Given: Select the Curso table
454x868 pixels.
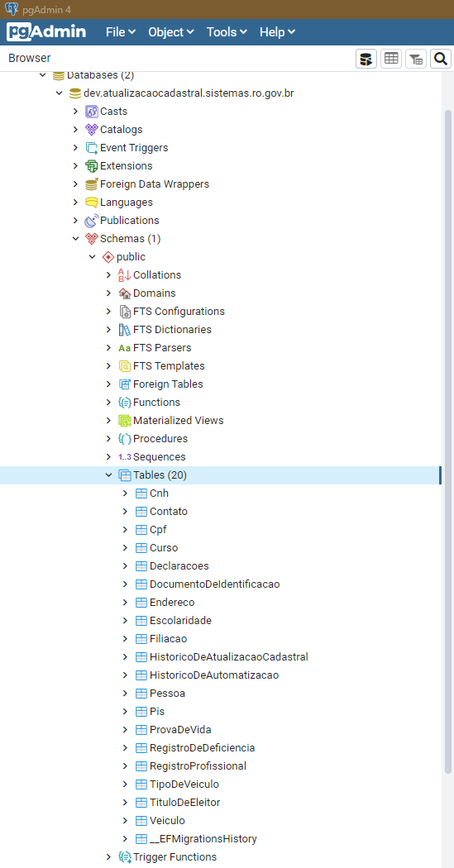Looking at the screenshot, I should click(x=164, y=548).
